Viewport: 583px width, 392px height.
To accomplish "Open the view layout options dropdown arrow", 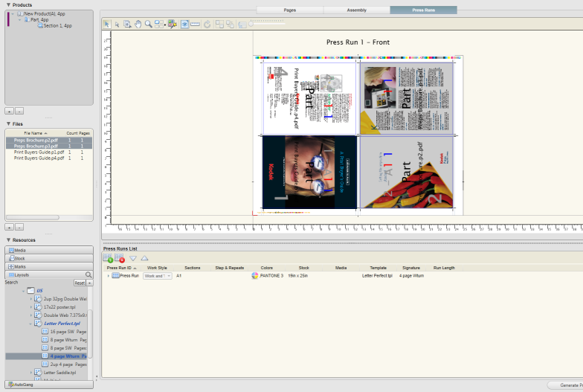I will [165, 25].
